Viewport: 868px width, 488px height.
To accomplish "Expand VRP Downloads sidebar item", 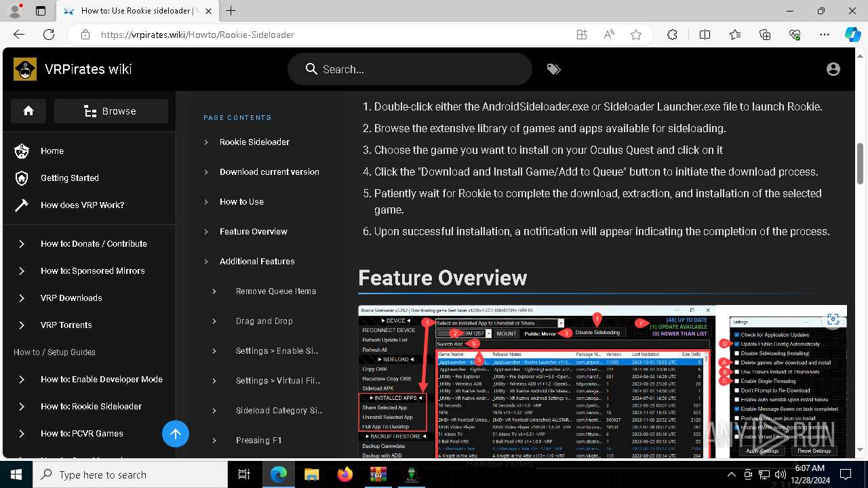I will coord(71,298).
